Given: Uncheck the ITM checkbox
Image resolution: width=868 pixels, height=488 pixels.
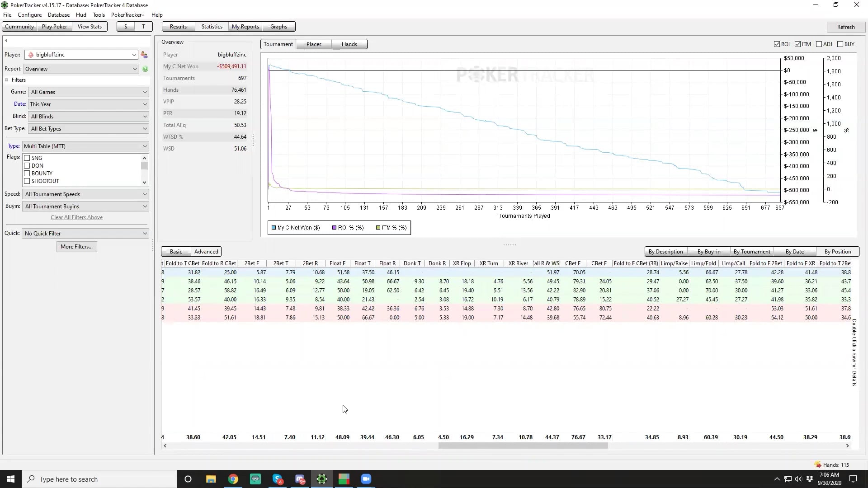Looking at the screenshot, I should pyautogui.click(x=797, y=44).
